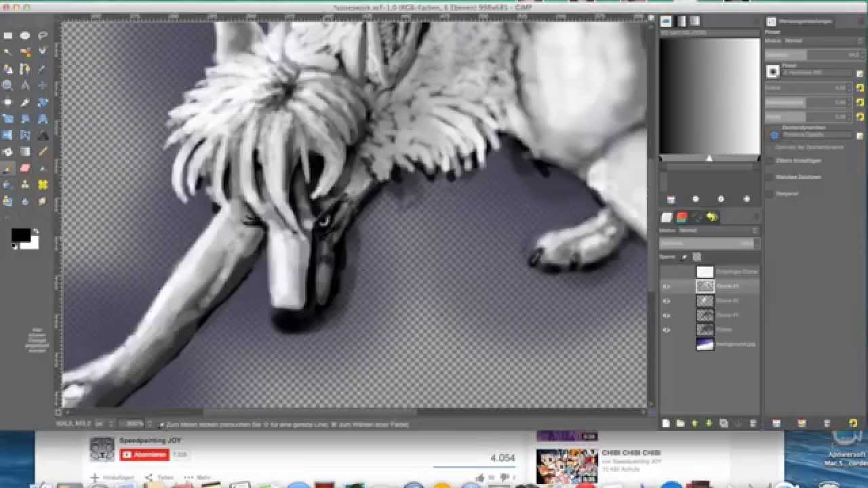868x488 pixels.
Task: Enable the Steigernd checkbox
Action: [770, 194]
